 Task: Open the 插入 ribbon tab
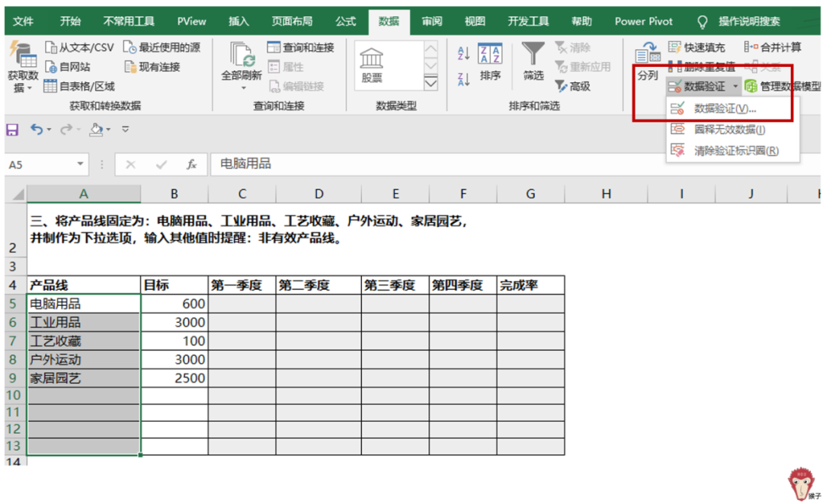239,21
